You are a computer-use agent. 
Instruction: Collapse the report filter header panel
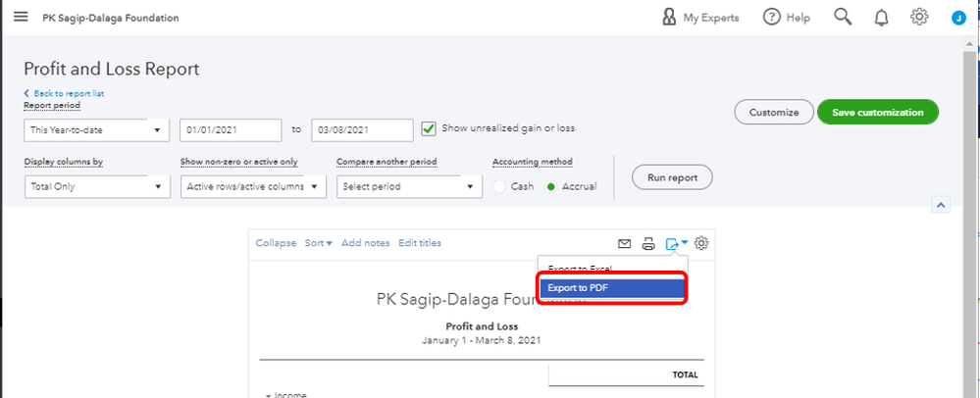click(x=941, y=204)
